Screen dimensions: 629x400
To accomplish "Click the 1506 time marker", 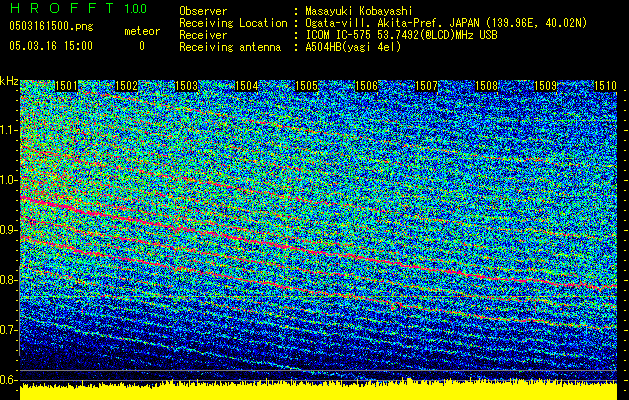I will point(367,86).
